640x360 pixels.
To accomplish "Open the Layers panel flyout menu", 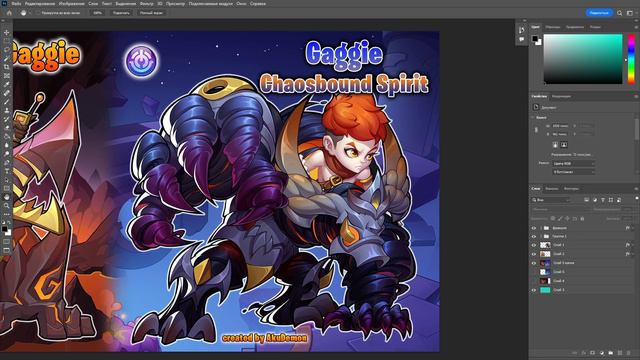I will 636,189.
